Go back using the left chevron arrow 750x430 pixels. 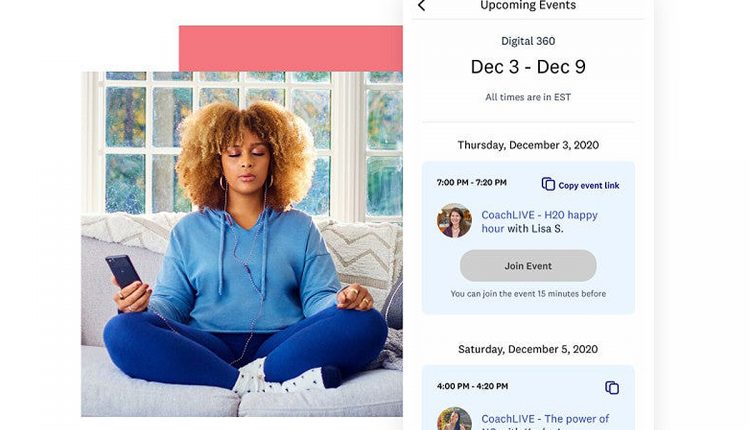click(421, 6)
